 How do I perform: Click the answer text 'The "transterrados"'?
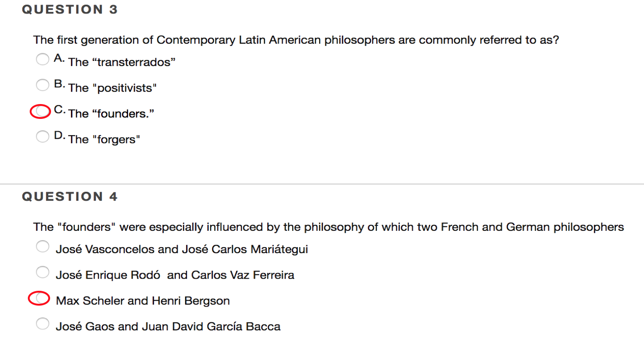(122, 62)
